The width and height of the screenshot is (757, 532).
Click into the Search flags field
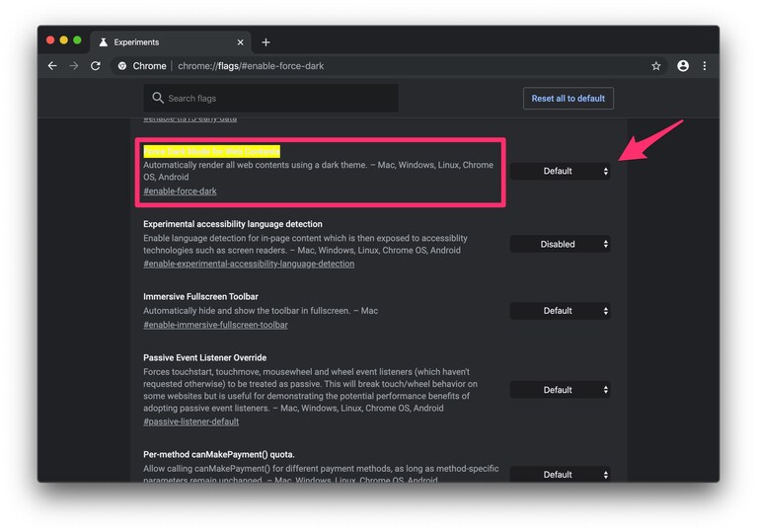coord(270,98)
